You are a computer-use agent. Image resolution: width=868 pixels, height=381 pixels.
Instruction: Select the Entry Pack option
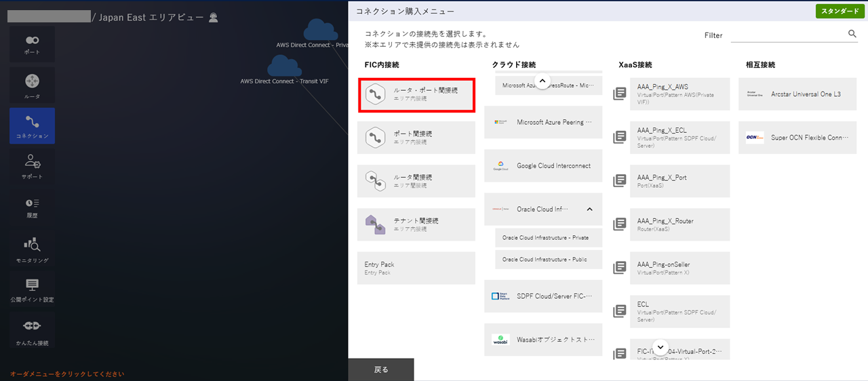pos(416,268)
